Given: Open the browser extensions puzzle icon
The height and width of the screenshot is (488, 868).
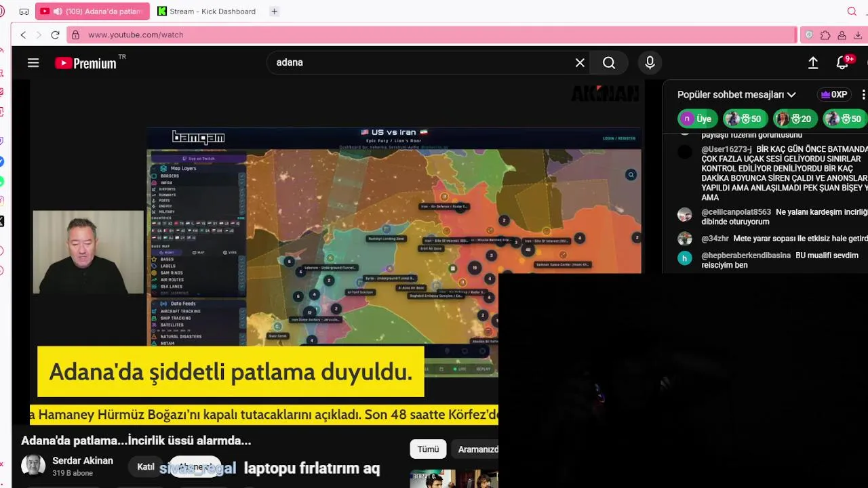Looking at the screenshot, I should (825, 35).
